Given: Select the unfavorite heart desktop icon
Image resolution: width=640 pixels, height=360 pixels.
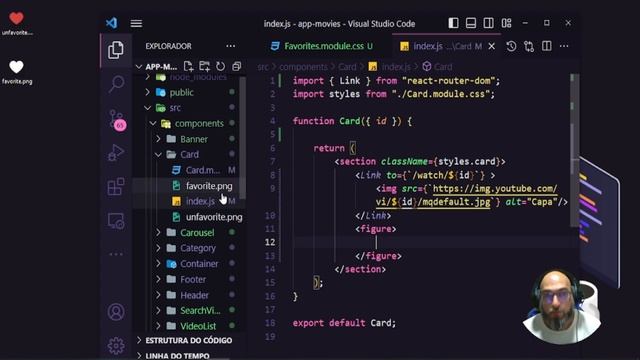Looking at the screenshot, I should click(17, 23).
